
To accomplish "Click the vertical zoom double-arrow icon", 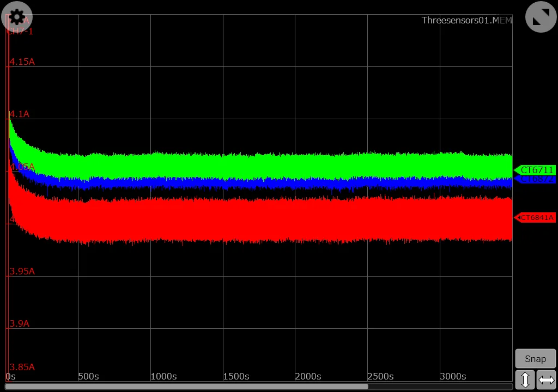I will coord(525,379).
